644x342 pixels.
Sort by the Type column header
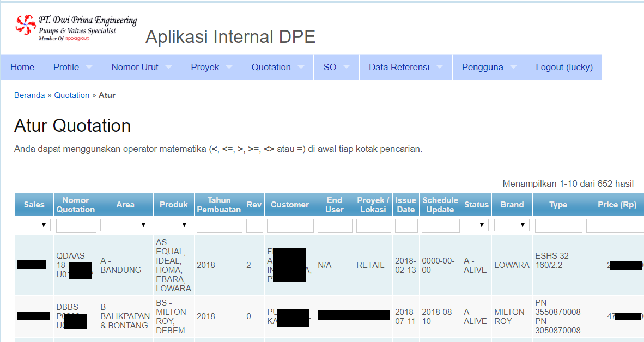pos(558,204)
